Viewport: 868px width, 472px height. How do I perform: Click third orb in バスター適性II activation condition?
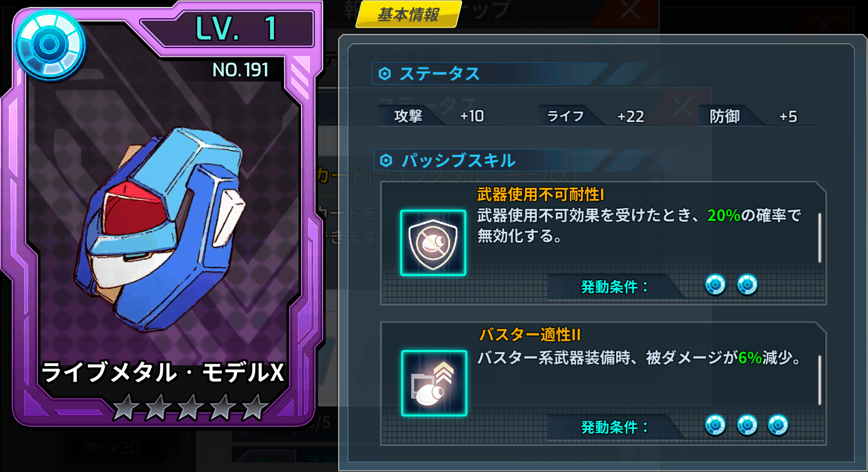click(x=778, y=425)
